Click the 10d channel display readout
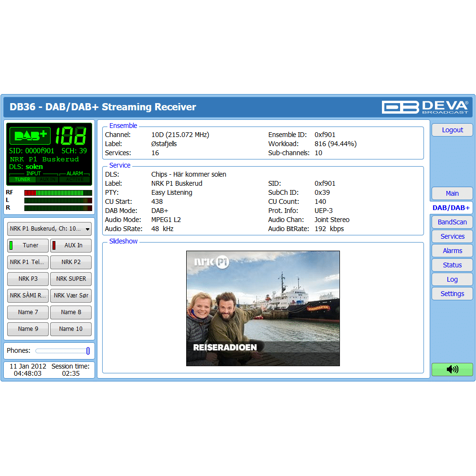 [72, 136]
